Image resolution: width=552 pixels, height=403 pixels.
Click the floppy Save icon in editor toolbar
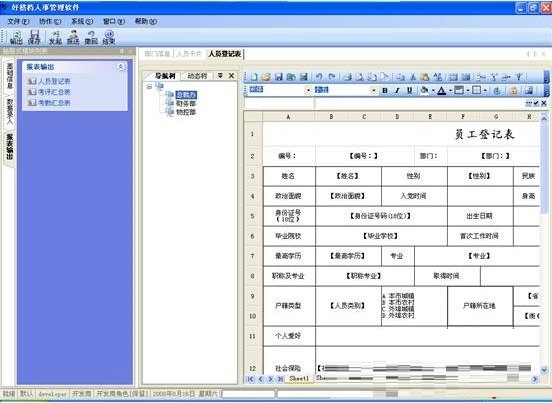pyautogui.click(x=279, y=77)
